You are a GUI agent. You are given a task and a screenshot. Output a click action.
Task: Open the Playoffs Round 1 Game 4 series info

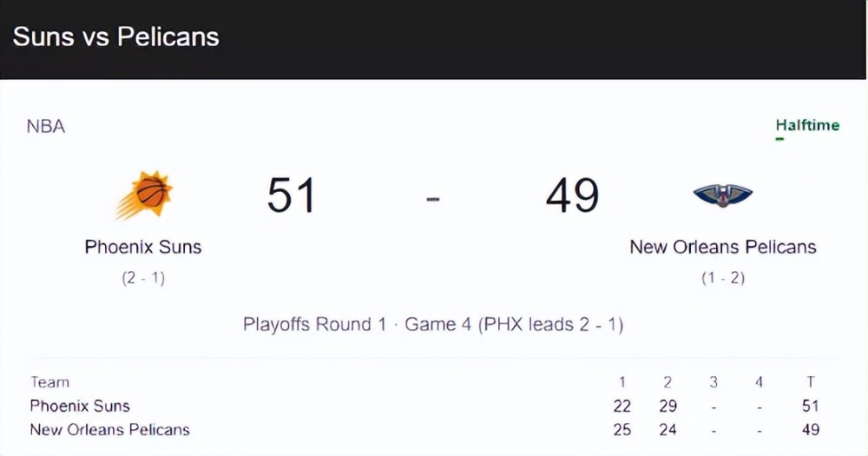pos(433,324)
